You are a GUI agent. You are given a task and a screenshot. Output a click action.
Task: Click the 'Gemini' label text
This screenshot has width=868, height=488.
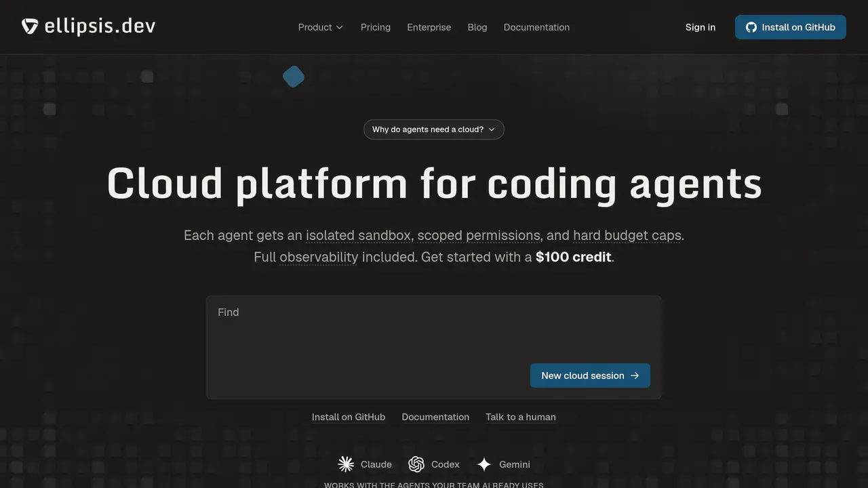(x=515, y=464)
